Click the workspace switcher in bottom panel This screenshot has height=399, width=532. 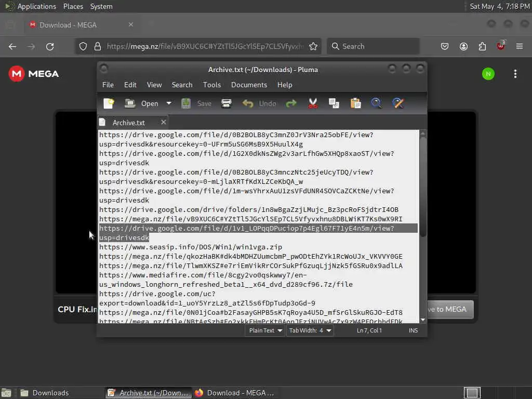472,393
